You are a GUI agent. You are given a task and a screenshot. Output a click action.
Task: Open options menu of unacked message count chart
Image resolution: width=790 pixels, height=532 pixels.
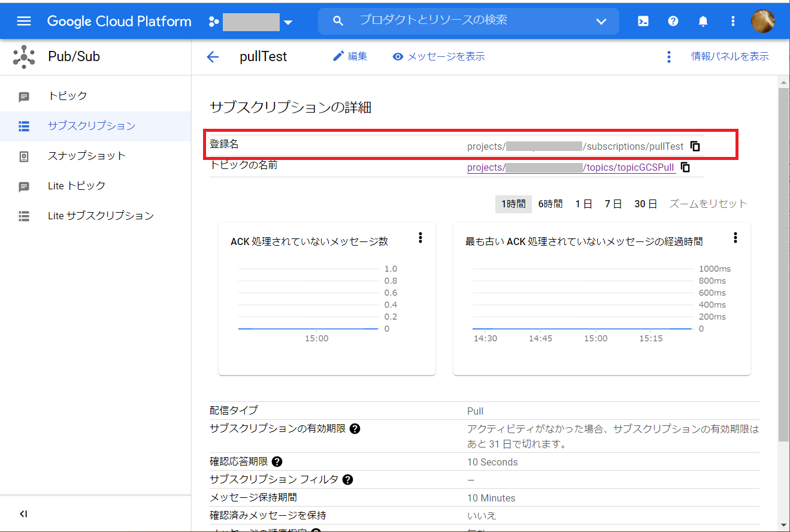coord(420,238)
